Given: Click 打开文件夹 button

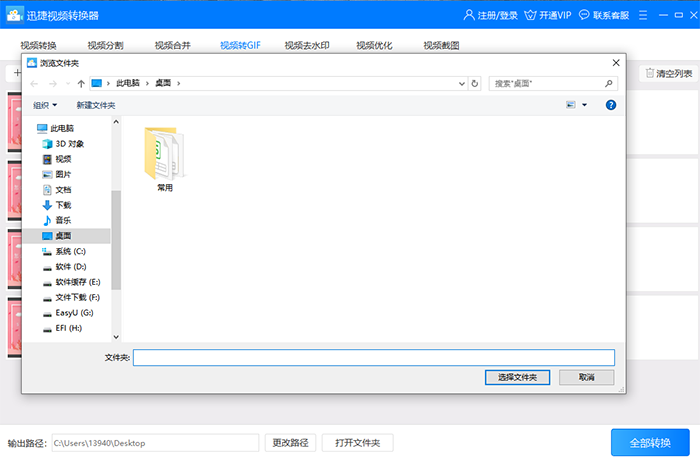Looking at the screenshot, I should (x=358, y=443).
